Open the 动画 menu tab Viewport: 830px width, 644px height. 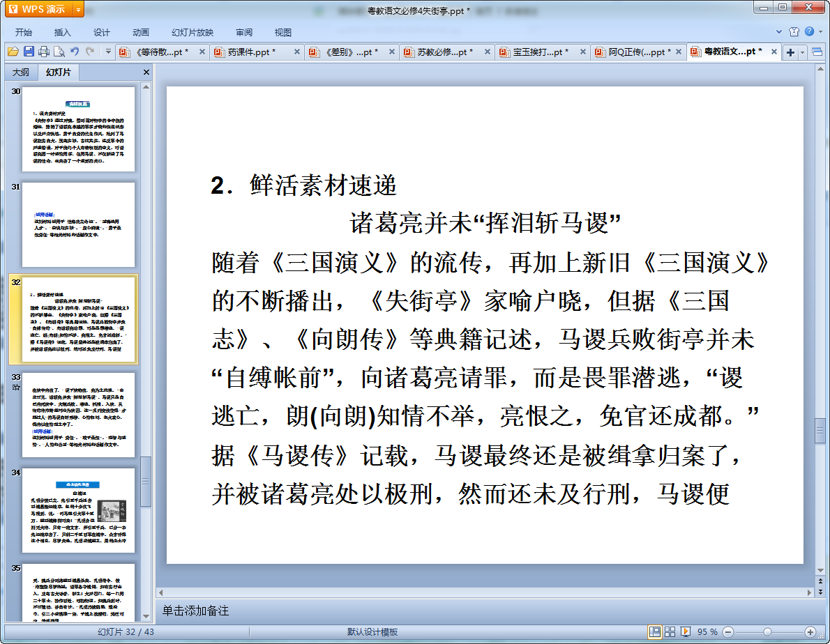[141, 32]
